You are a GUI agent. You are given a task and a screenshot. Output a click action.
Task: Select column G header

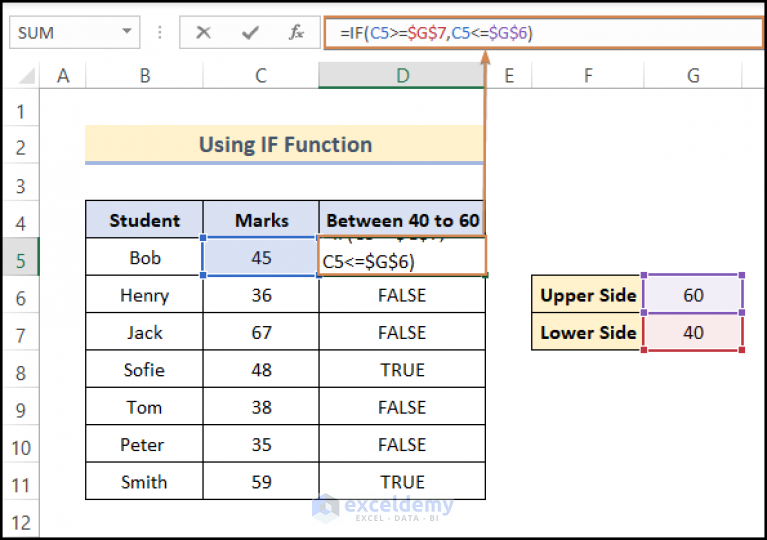tap(693, 75)
